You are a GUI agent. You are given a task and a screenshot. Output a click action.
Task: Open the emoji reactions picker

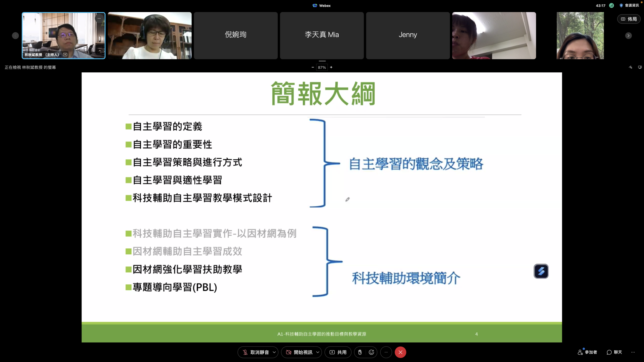coord(371,352)
